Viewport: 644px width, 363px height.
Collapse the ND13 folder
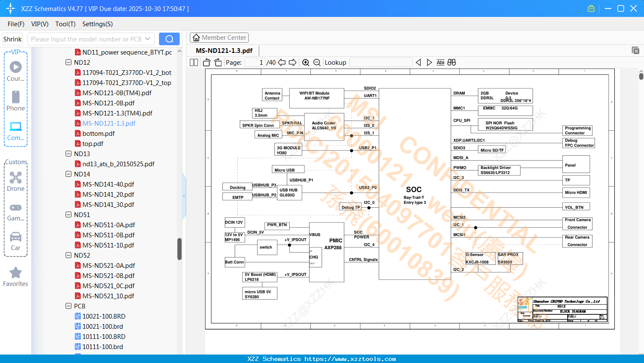[x=69, y=154]
